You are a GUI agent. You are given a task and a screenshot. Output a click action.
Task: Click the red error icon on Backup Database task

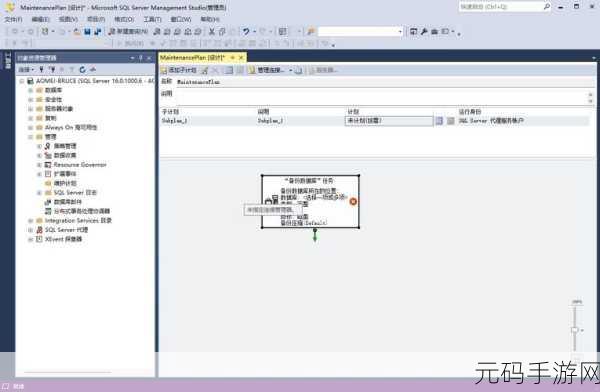pyautogui.click(x=353, y=201)
